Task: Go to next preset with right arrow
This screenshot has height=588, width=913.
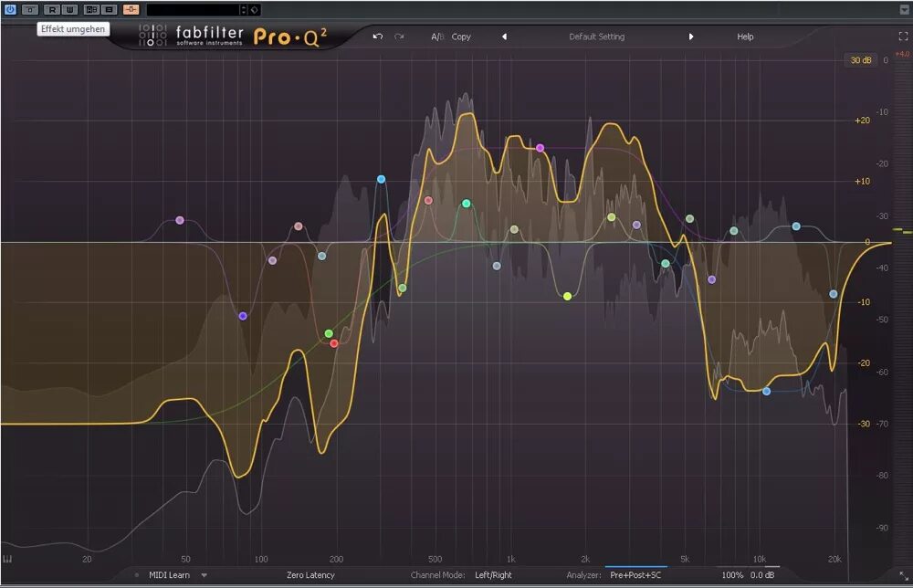Action: click(691, 37)
